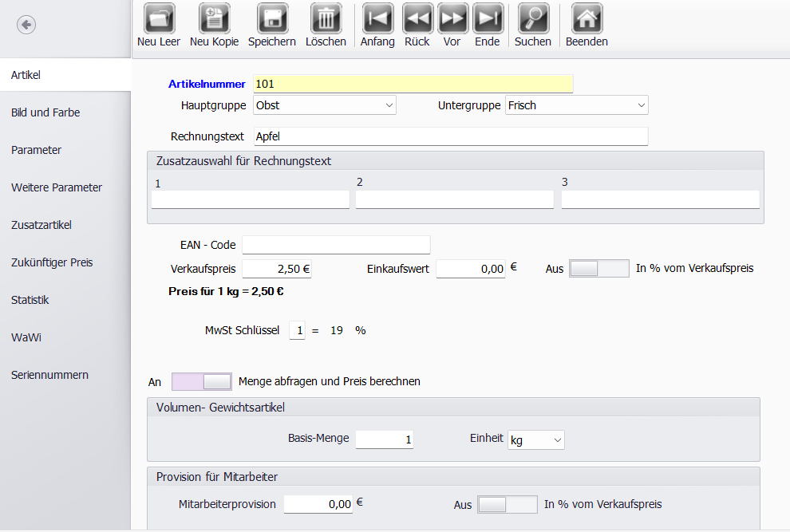Click the round back arrow button
Viewport: 790px width, 532px height.
[26, 26]
